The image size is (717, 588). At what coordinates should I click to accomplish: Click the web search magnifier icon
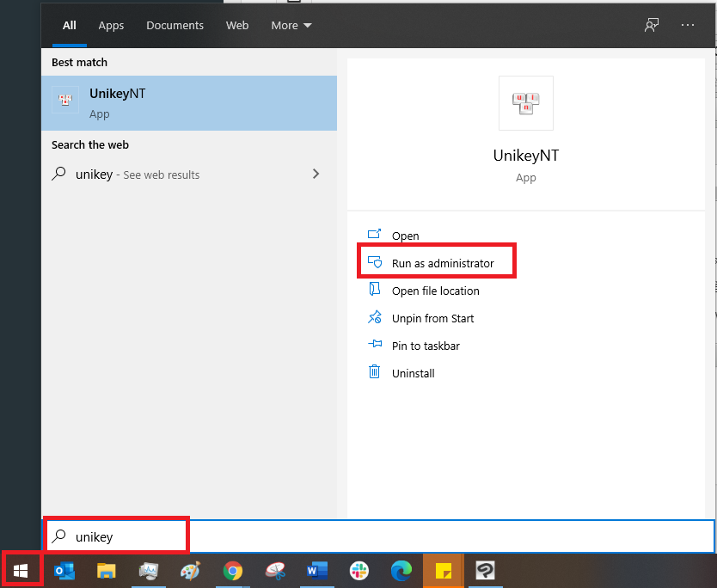pyautogui.click(x=59, y=174)
